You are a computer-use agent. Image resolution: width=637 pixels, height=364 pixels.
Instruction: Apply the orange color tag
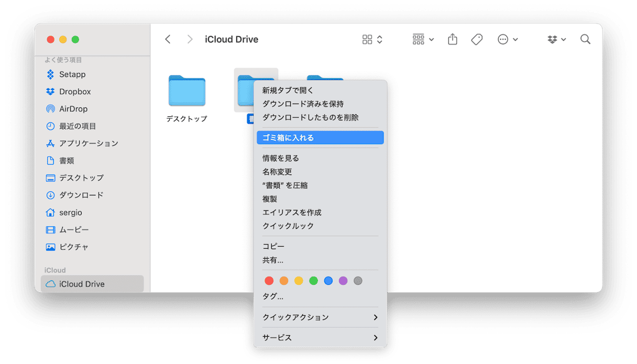pos(284,281)
